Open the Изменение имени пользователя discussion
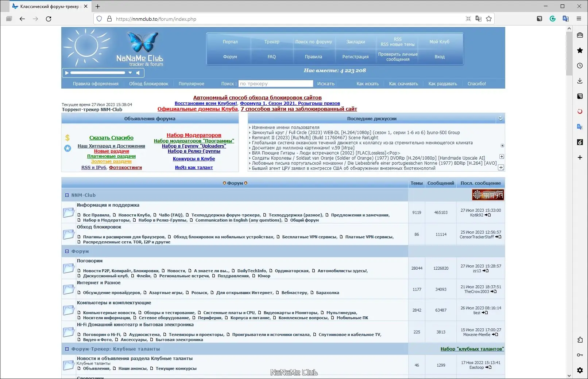 click(x=286, y=128)
